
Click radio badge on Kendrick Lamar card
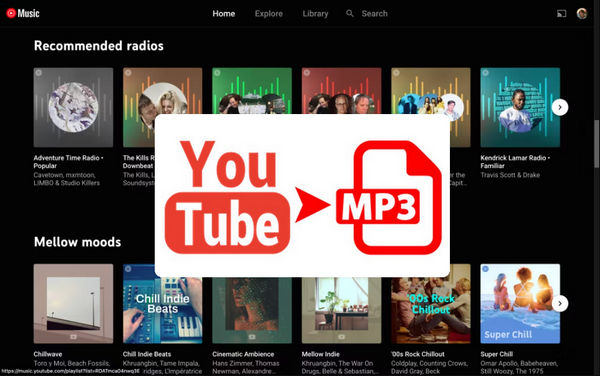(x=486, y=73)
